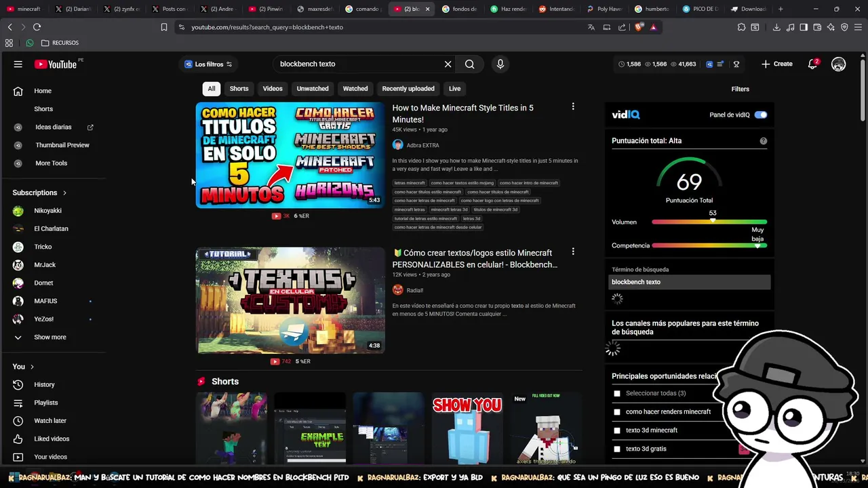Check the Seleccionar todas (3) box
The image size is (868, 488).
[x=617, y=394]
